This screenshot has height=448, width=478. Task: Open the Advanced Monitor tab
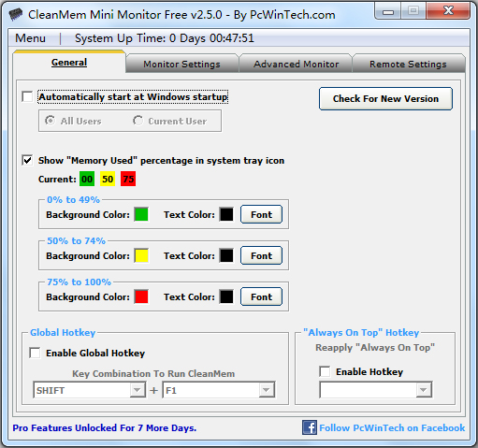(296, 64)
